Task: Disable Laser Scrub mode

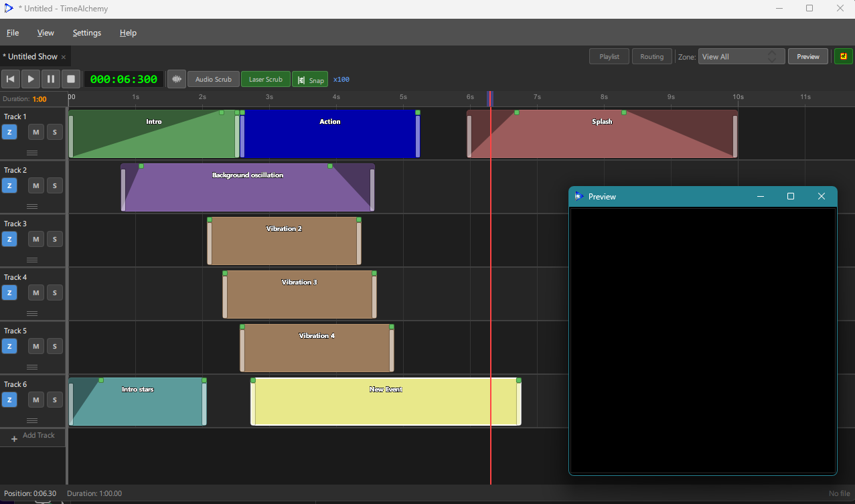Action: pyautogui.click(x=265, y=79)
